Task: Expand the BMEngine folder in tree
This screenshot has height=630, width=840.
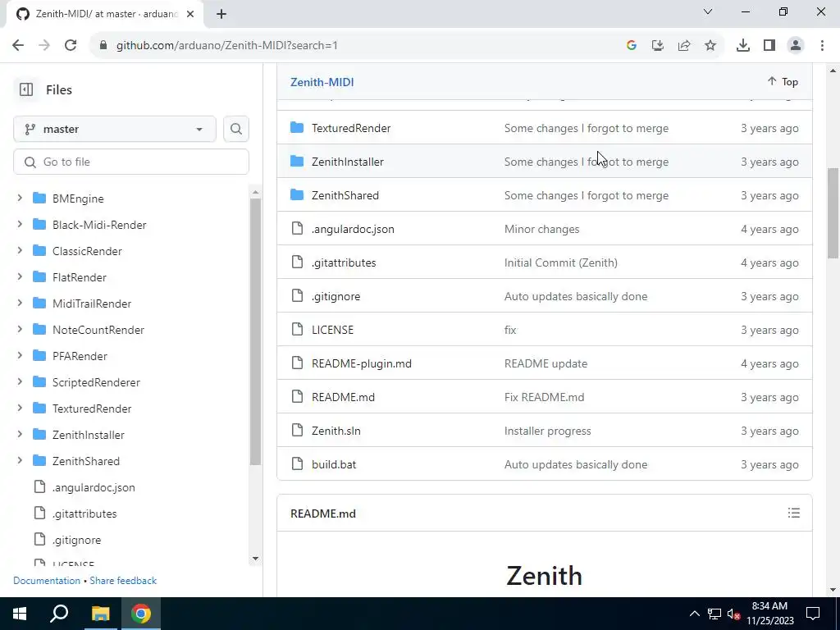Action: (20, 199)
